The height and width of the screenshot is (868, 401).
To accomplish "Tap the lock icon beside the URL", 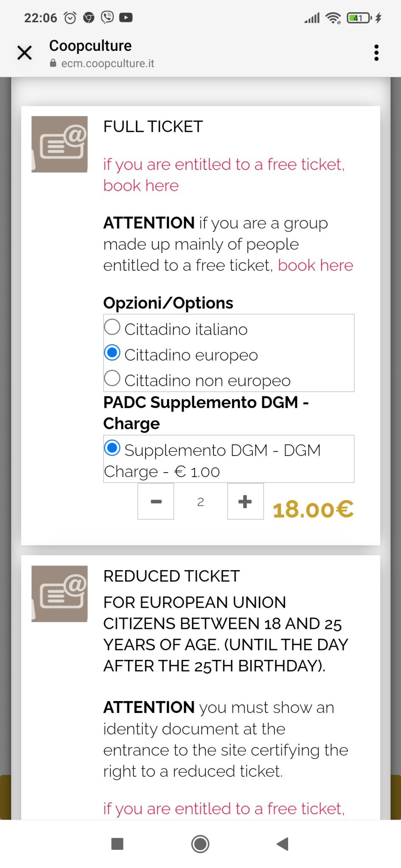I will (53, 63).
